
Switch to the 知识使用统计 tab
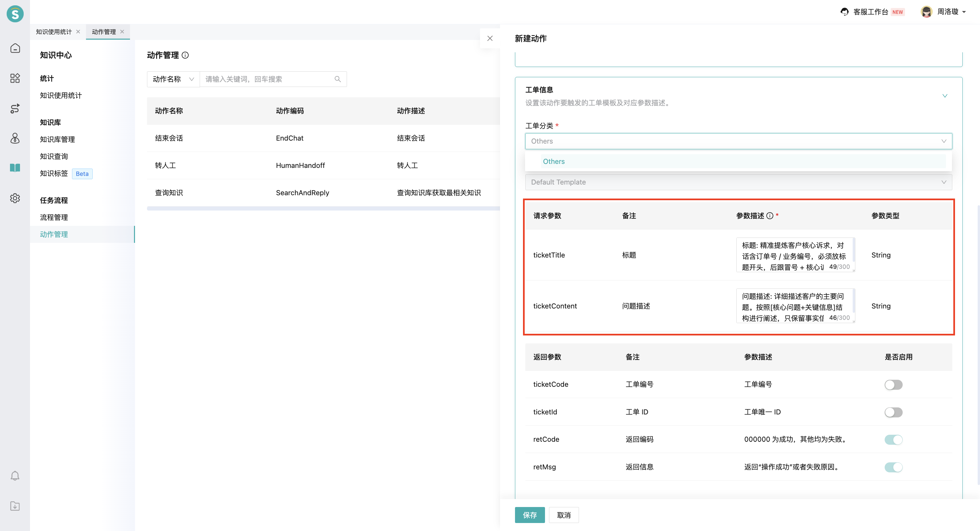(x=54, y=32)
